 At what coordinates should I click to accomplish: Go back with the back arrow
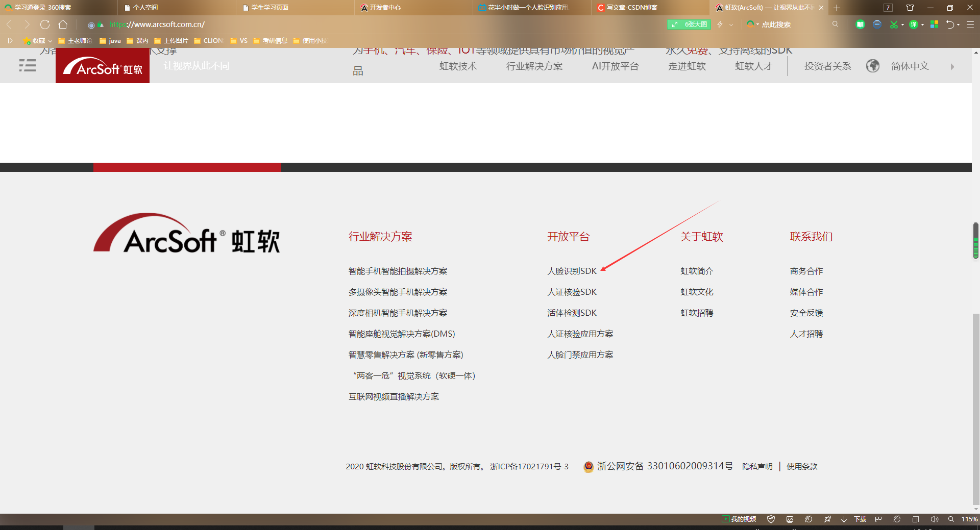[9, 24]
